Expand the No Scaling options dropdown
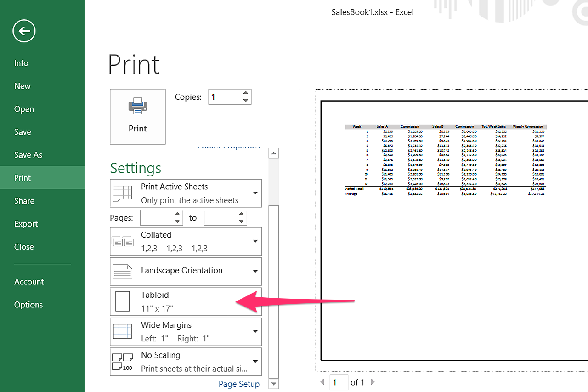The image size is (588, 392). [x=255, y=361]
